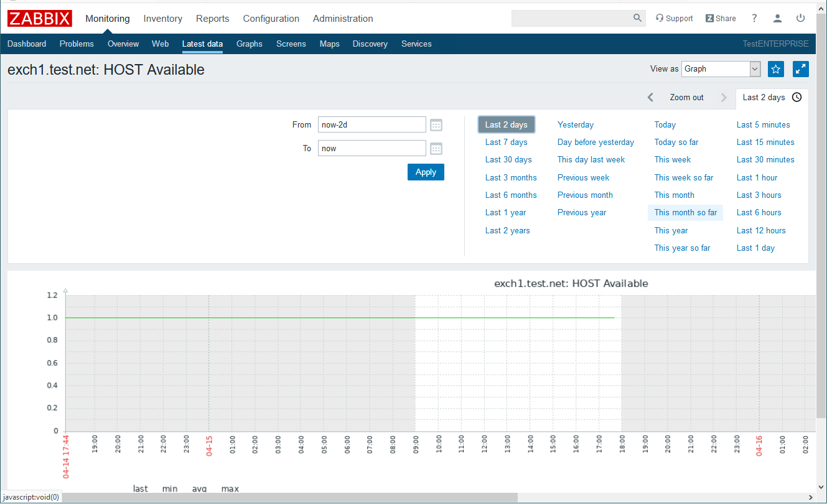This screenshot has width=827, height=504.
Task: Shift time range back with left arrow
Action: (650, 97)
